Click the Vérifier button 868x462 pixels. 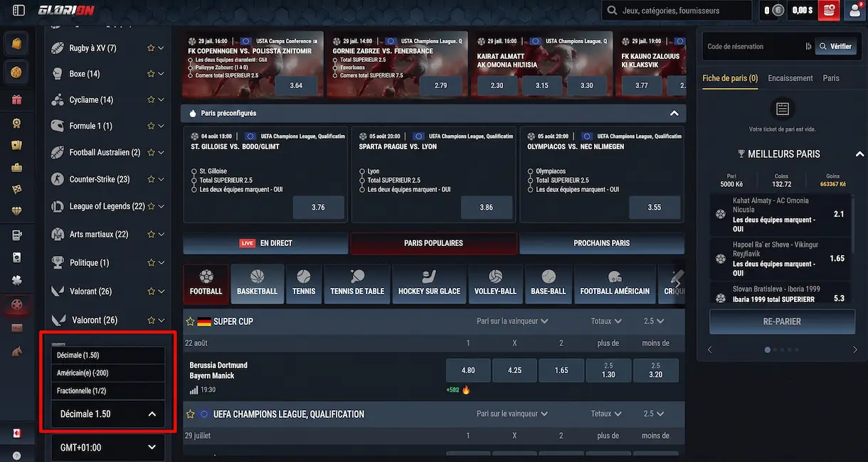coord(835,46)
